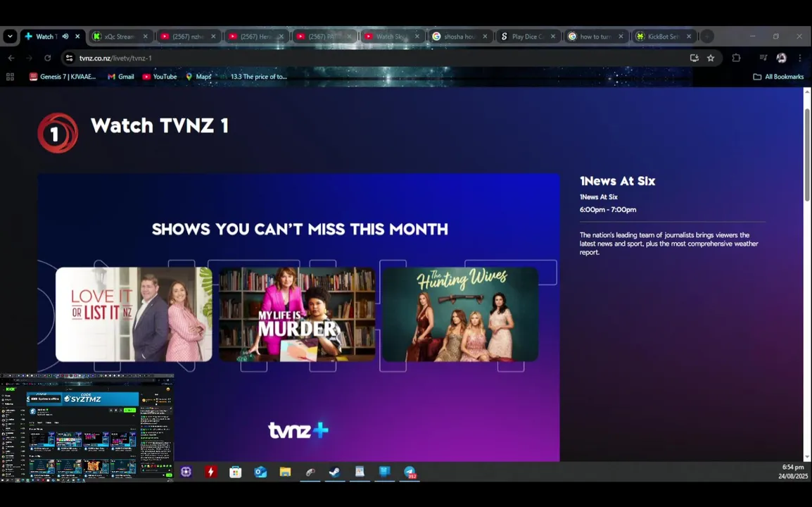812x507 pixels.
Task: Click the tvnz+ logo in the player
Action: pyautogui.click(x=298, y=430)
